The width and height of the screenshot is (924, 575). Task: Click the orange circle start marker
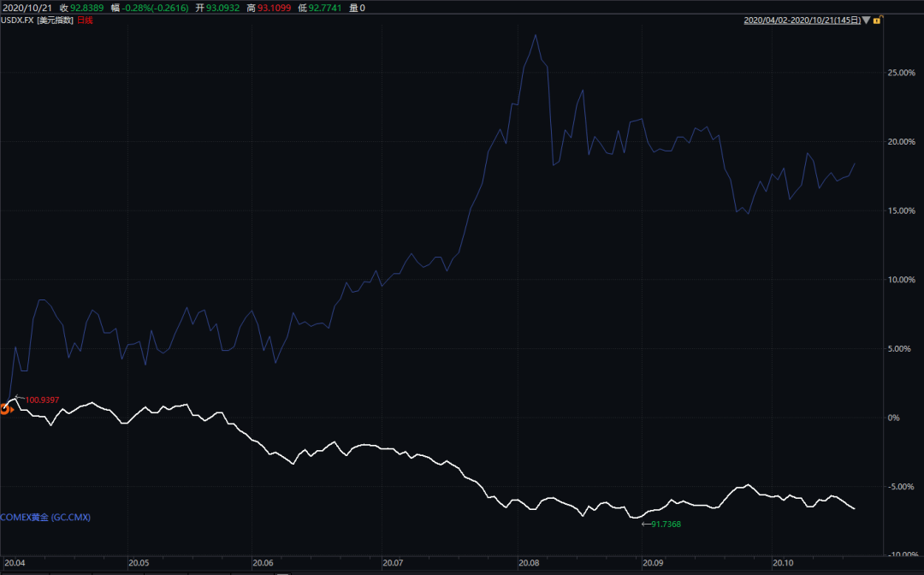pyautogui.click(x=5, y=409)
